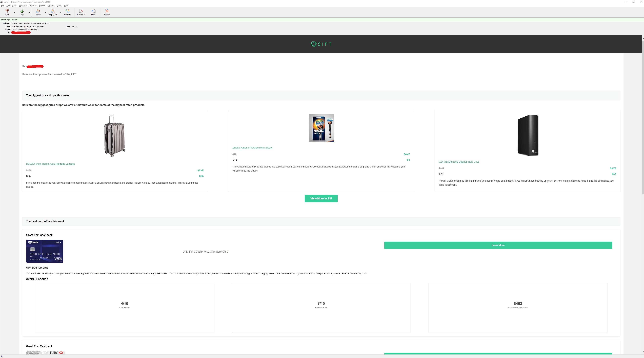
Task: Click the sender address support@siftwallet.com
Action: 28,30
